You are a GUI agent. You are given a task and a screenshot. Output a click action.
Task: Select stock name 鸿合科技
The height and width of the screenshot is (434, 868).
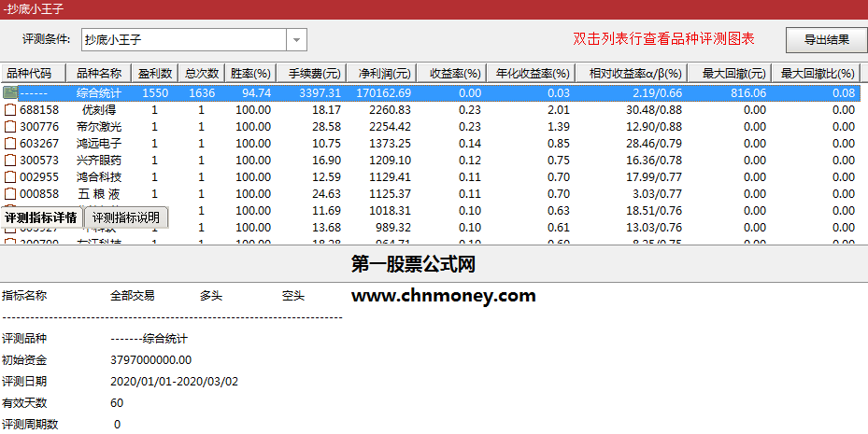(x=98, y=177)
